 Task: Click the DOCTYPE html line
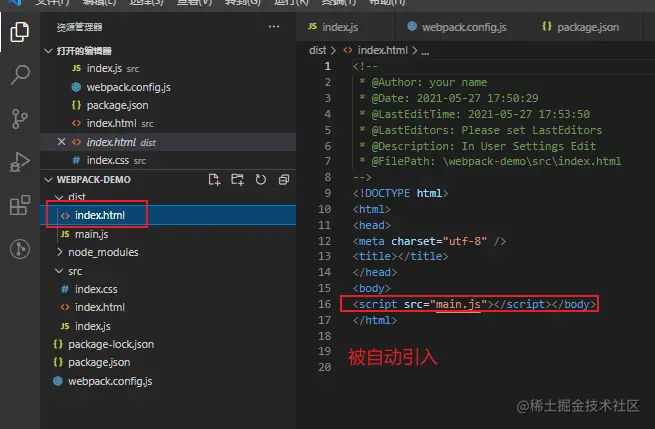400,193
